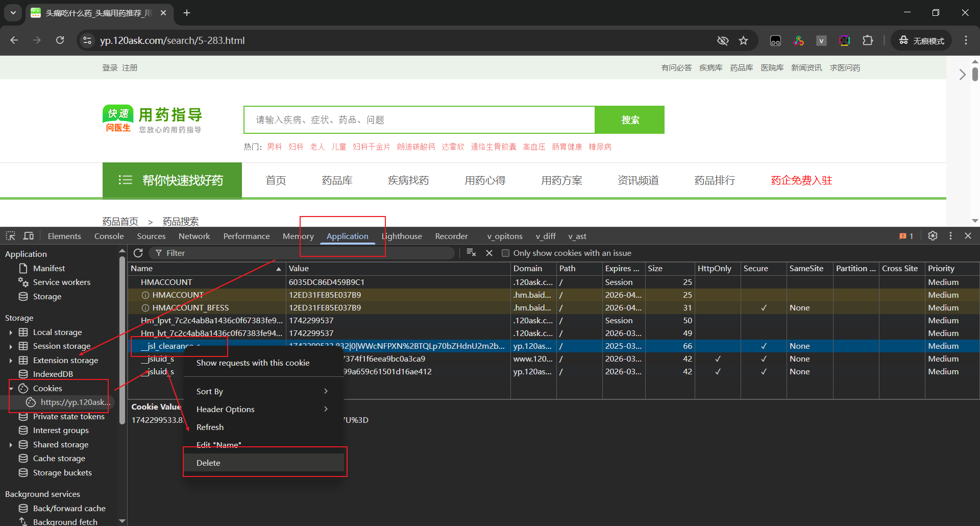
Task: Choose Delete in the cookie context menu
Action: 263,463
